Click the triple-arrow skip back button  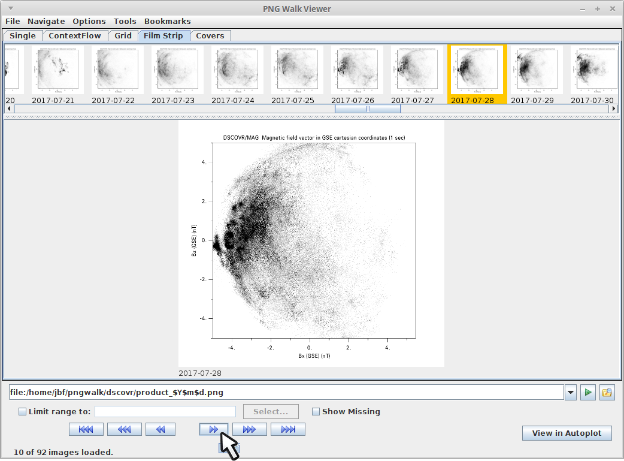pos(124,429)
